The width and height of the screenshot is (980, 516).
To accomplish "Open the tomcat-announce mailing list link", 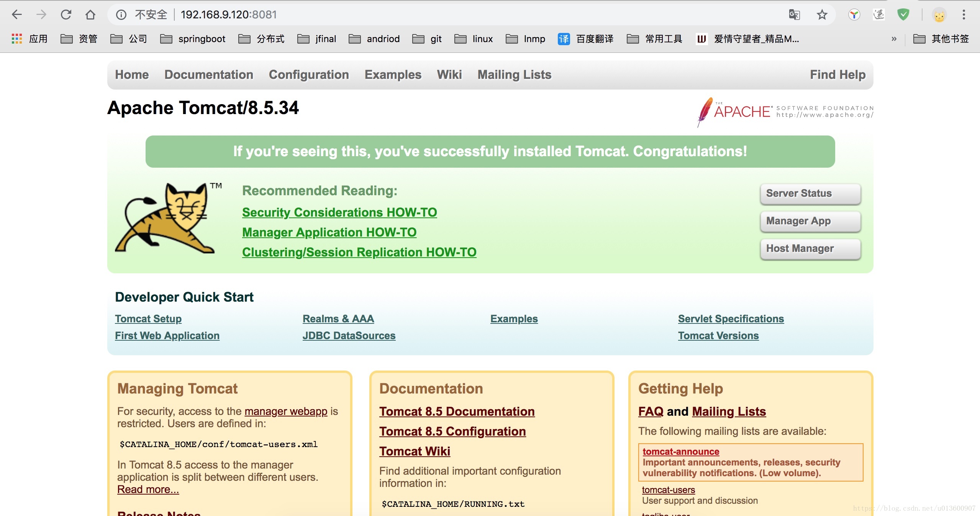I will (681, 452).
